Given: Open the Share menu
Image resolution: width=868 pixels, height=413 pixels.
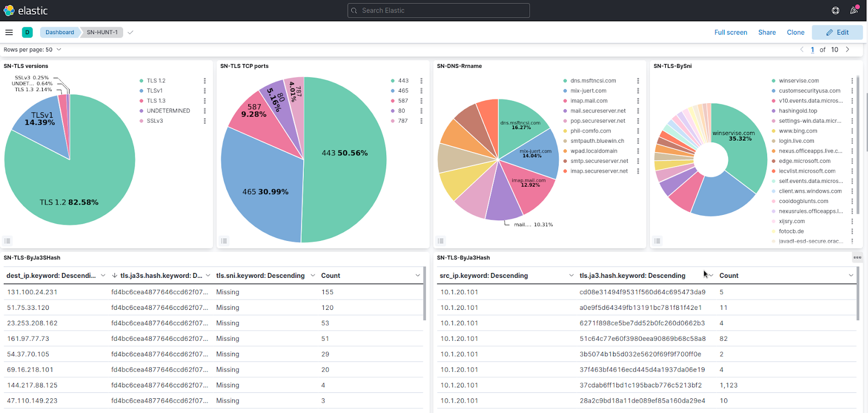Looking at the screenshot, I should tap(767, 33).
